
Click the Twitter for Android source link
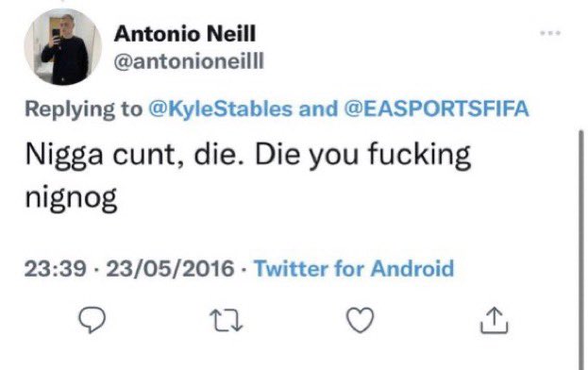354,268
